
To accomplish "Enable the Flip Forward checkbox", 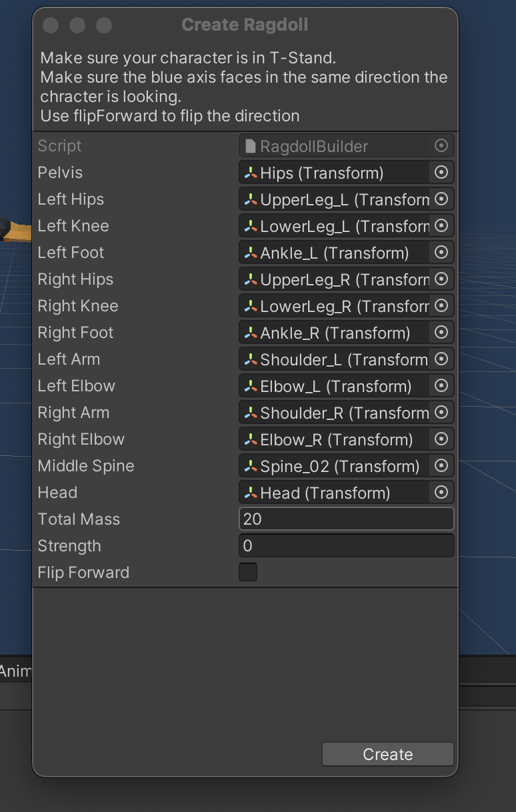I will [247, 572].
